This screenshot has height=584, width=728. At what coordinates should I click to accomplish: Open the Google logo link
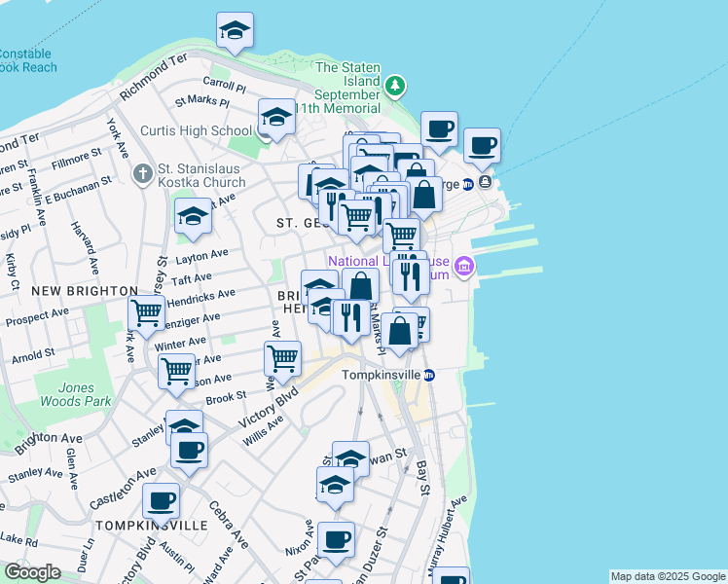(32, 573)
